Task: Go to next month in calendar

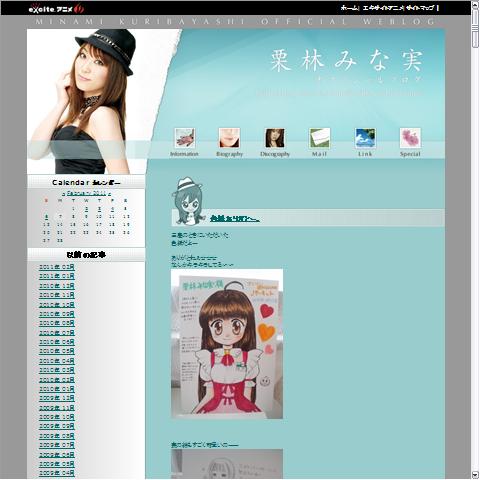Action: click(x=109, y=194)
